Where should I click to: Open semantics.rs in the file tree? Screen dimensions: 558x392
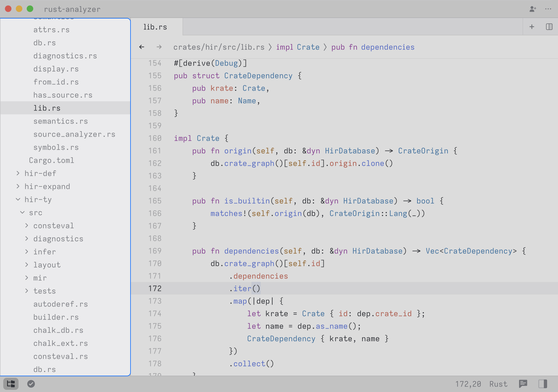coord(60,121)
